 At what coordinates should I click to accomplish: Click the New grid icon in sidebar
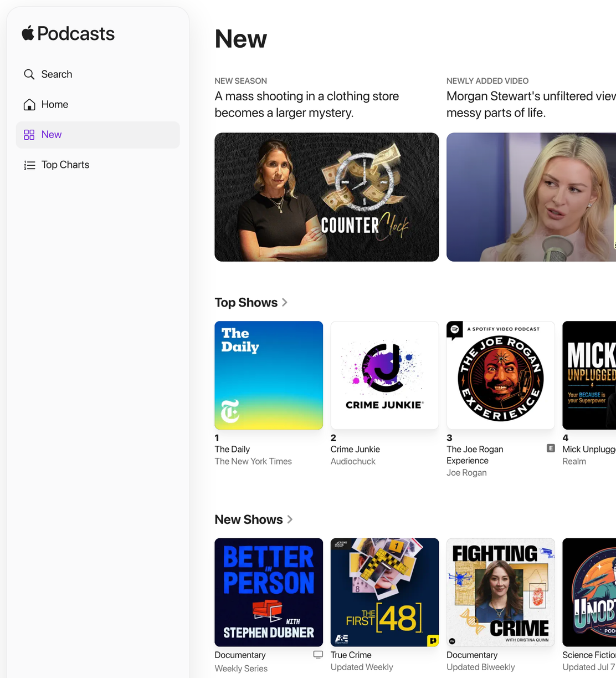(x=29, y=135)
